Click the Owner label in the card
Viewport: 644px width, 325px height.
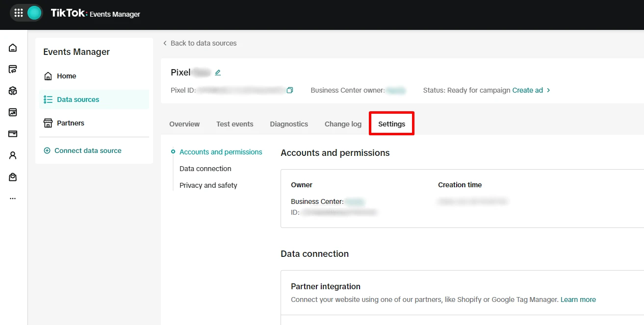pyautogui.click(x=302, y=185)
